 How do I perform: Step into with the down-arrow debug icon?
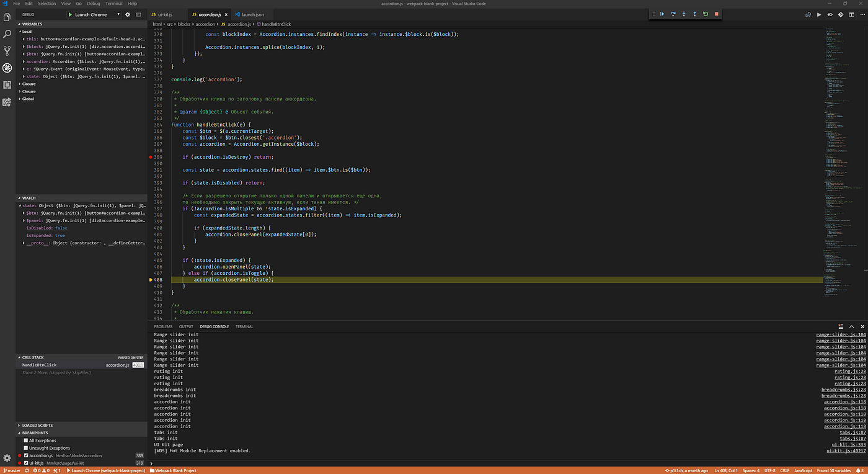coord(684,14)
